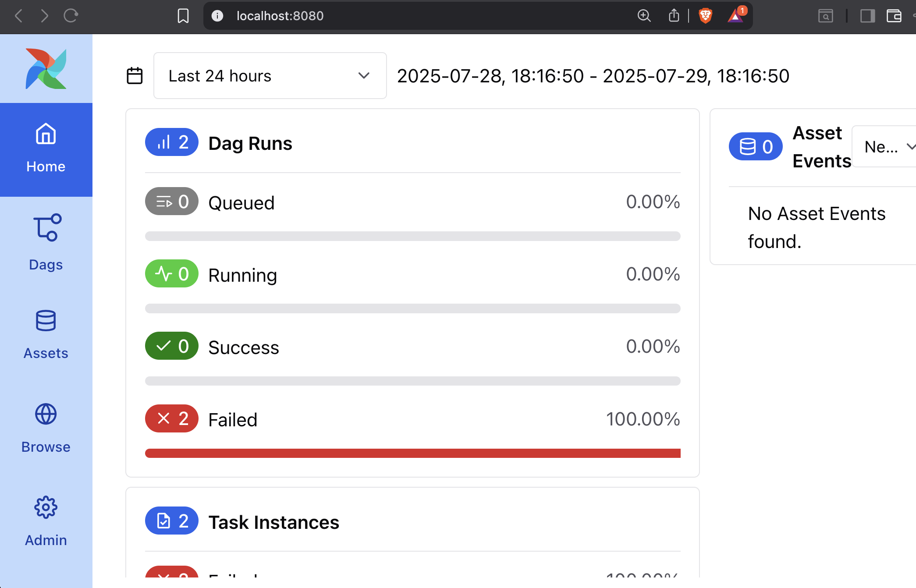Toggle the browser sidebar panel

click(867, 16)
